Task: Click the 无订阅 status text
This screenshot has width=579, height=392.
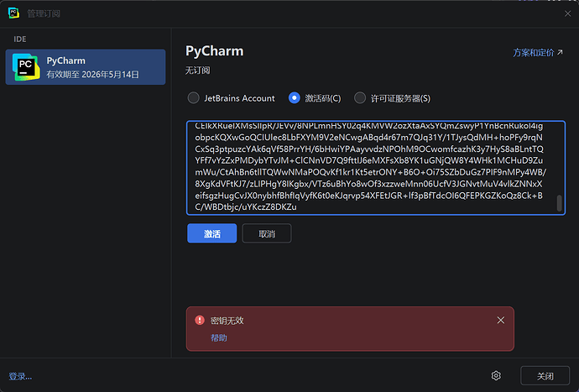Action: (197, 71)
